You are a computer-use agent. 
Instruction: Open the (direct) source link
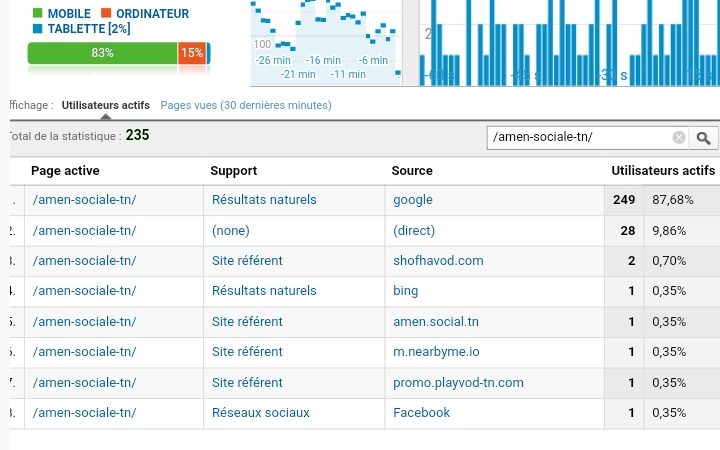pos(414,231)
